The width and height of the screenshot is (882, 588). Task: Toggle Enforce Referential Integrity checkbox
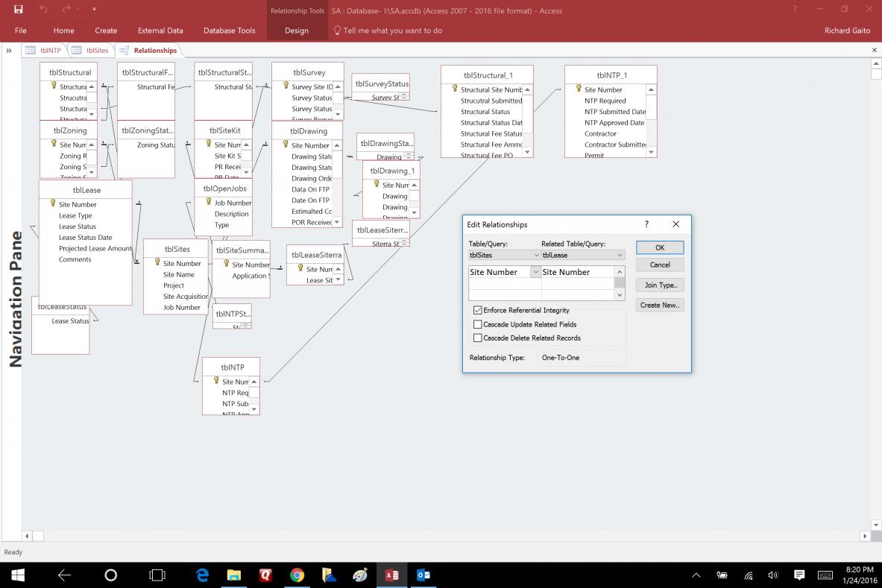tap(478, 310)
